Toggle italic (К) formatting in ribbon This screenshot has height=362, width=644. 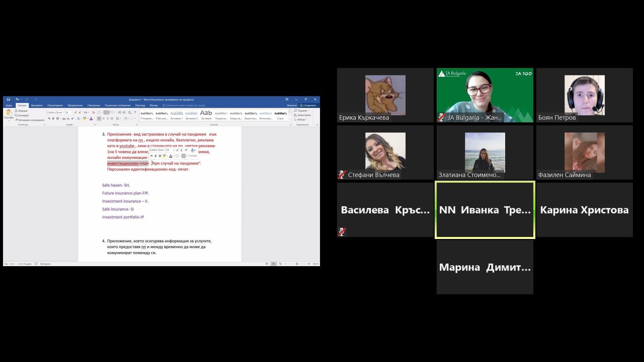point(53,119)
